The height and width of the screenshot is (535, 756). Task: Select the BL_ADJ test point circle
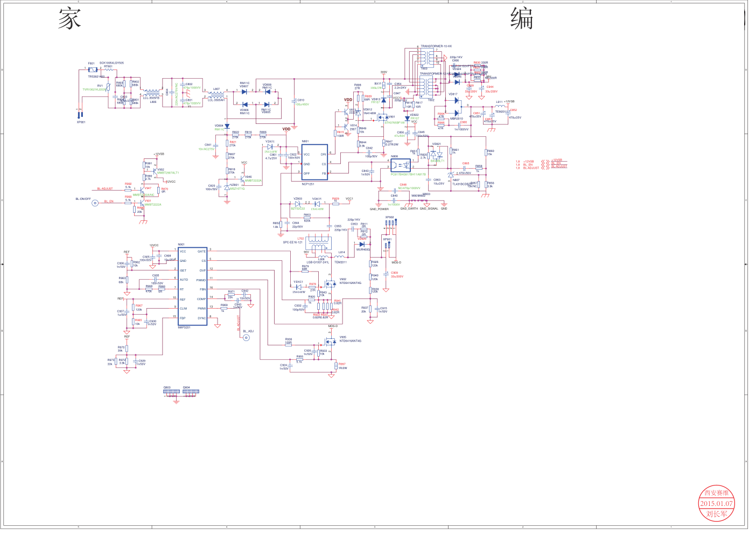click(247, 338)
